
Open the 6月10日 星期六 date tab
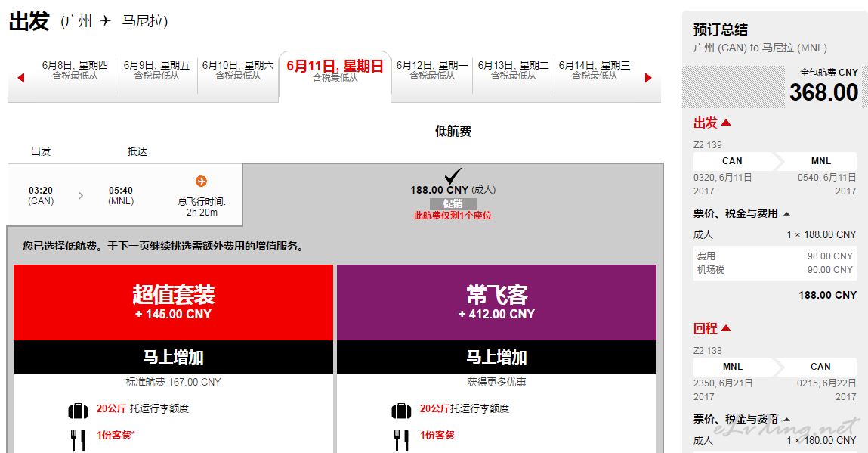[x=238, y=70]
